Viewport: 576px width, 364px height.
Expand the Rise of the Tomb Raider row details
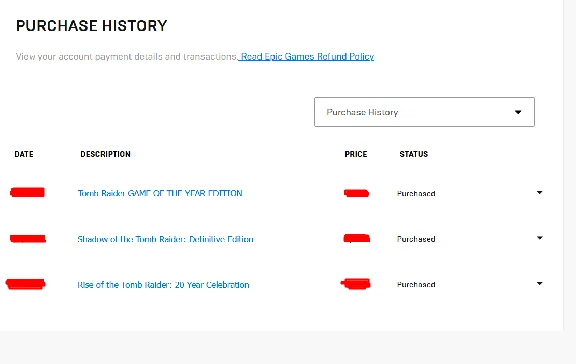[x=539, y=284]
